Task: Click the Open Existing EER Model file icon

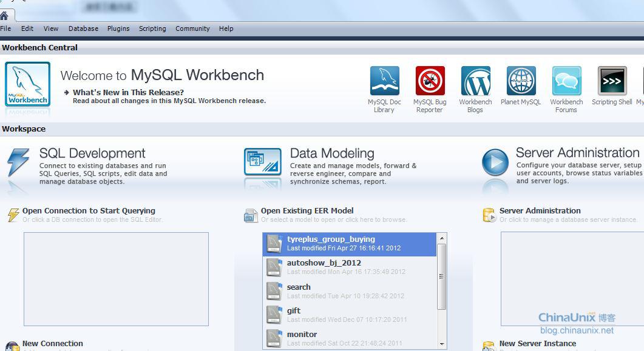Action: pos(251,215)
